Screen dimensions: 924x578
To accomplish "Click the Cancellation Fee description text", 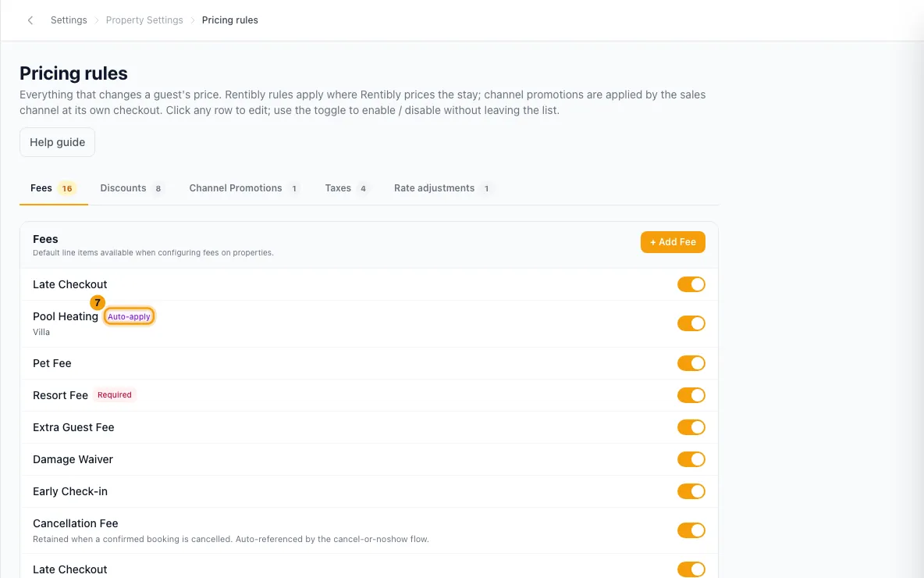I will click(x=230, y=539).
